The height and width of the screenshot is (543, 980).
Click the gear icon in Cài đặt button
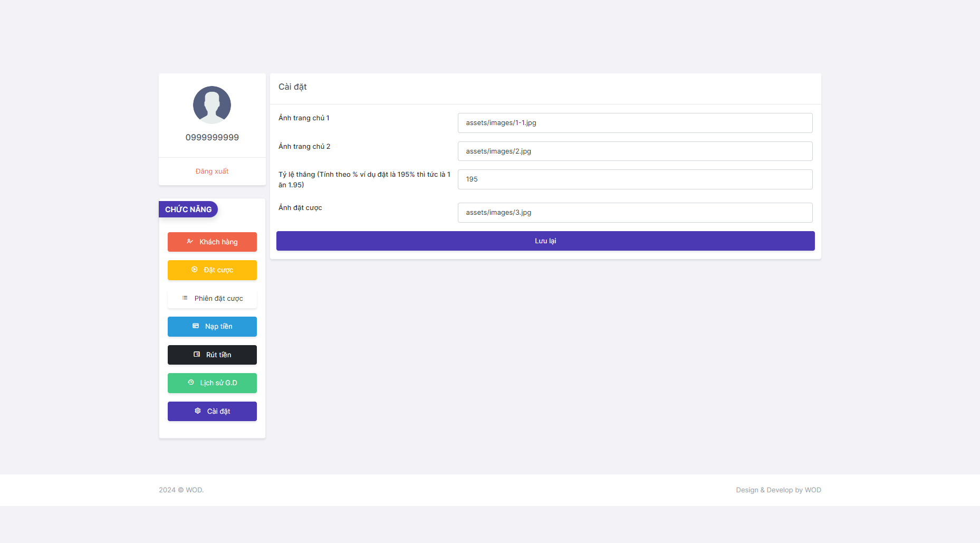[198, 411]
